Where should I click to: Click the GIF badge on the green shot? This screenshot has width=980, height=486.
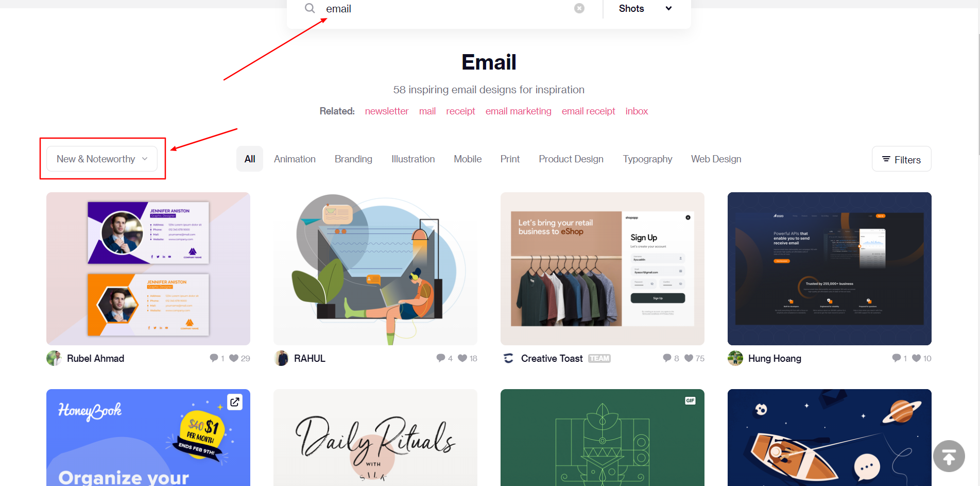[x=690, y=400]
